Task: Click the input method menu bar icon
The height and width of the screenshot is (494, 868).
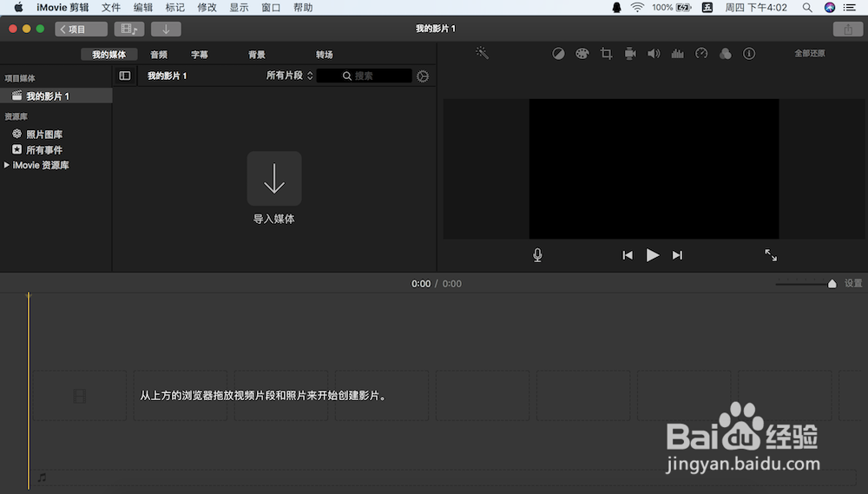Action: pos(707,7)
